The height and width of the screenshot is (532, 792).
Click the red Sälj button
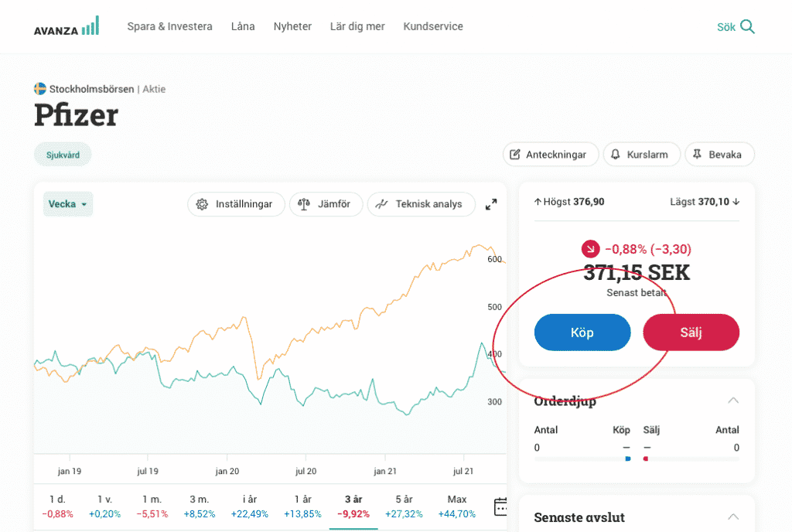(691, 332)
